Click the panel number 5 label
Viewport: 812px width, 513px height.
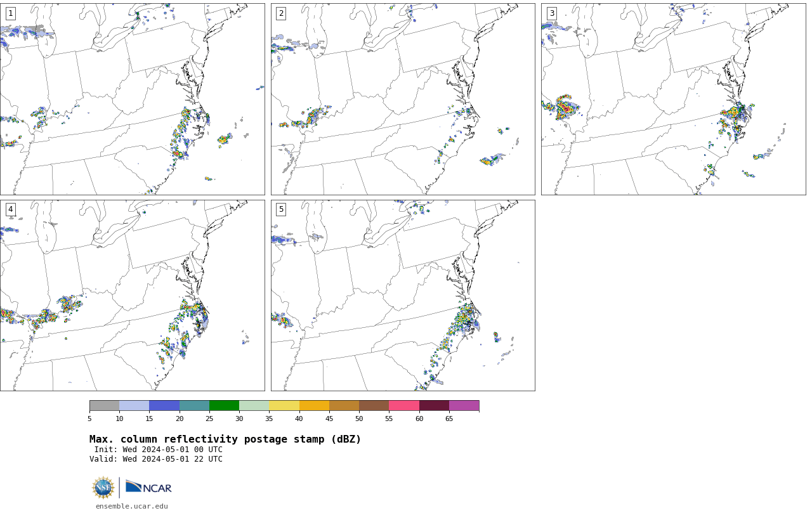(x=281, y=209)
